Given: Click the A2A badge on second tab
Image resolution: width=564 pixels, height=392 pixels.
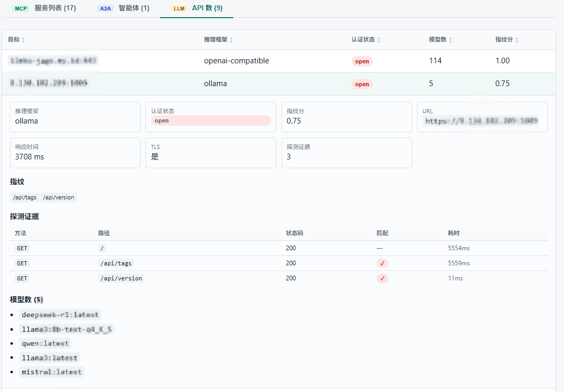Looking at the screenshot, I should (105, 9).
